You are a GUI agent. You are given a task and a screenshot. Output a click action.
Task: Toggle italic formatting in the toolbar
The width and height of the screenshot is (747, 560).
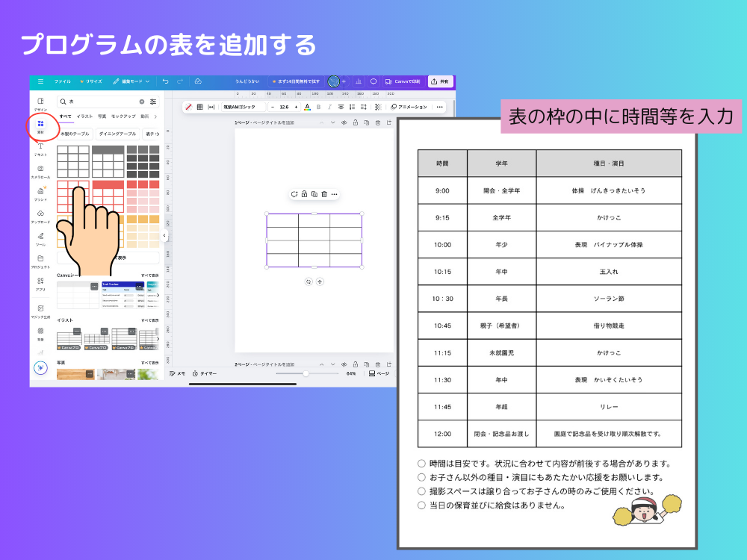point(329,107)
